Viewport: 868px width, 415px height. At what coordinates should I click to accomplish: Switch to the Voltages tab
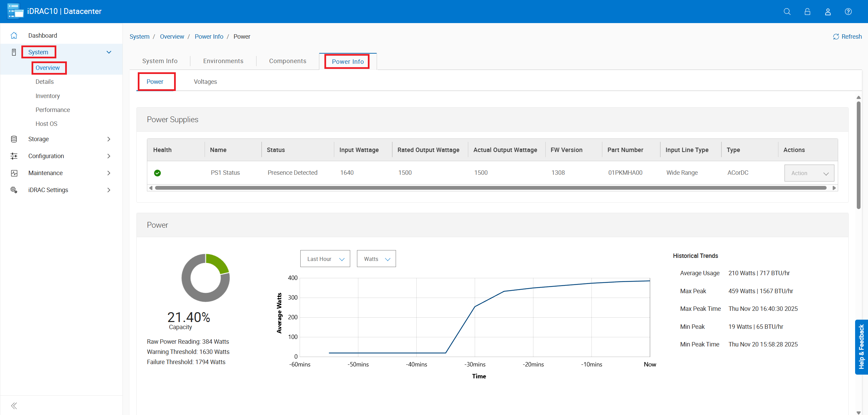point(205,82)
